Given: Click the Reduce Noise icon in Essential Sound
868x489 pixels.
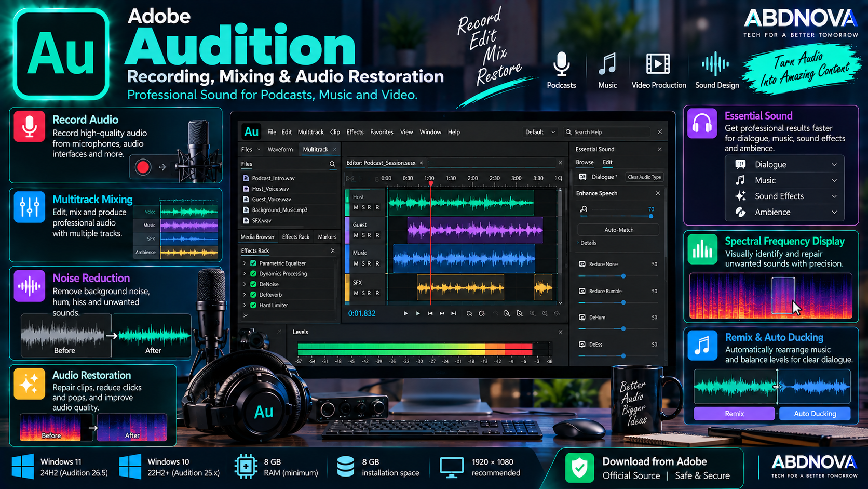Looking at the screenshot, I should click(582, 264).
